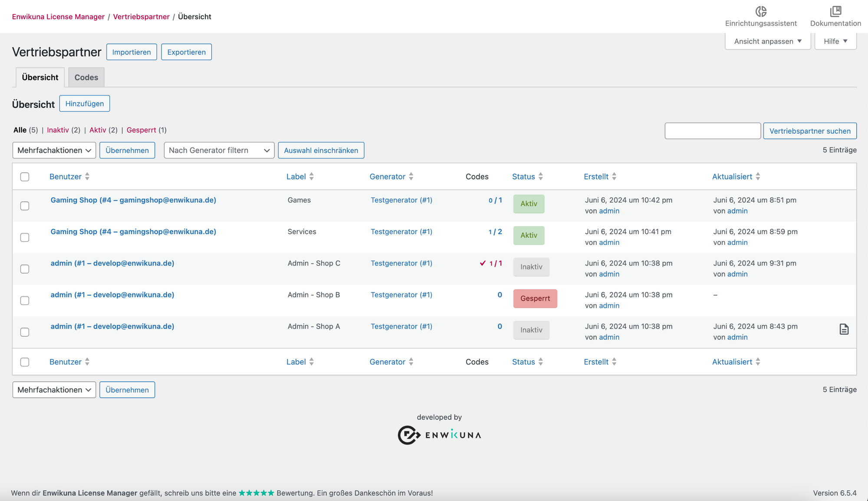Image resolution: width=868 pixels, height=501 pixels.
Task: Toggle the select-all checkbox in table header
Action: coord(25,177)
